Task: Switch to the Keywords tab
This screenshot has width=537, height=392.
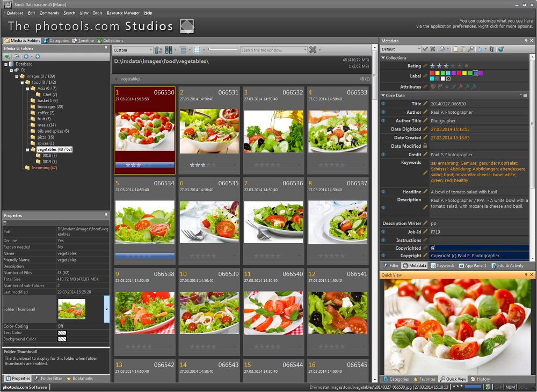Action: pos(442,265)
